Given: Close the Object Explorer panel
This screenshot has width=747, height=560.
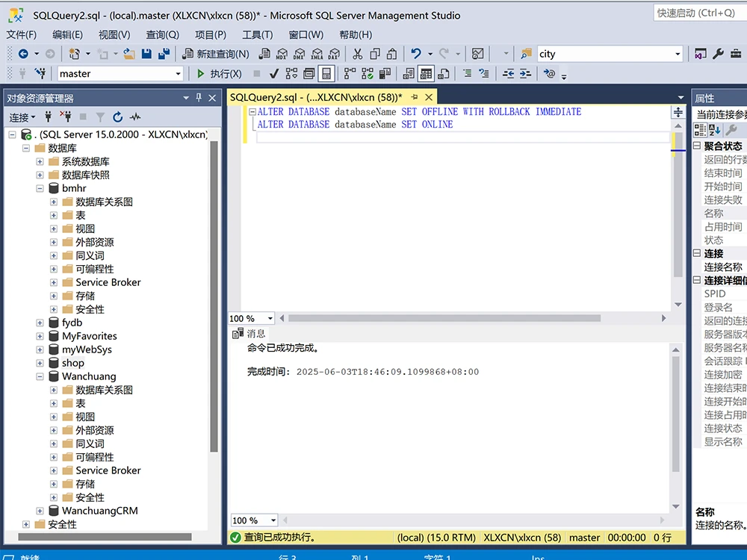Looking at the screenshot, I should click(x=212, y=98).
